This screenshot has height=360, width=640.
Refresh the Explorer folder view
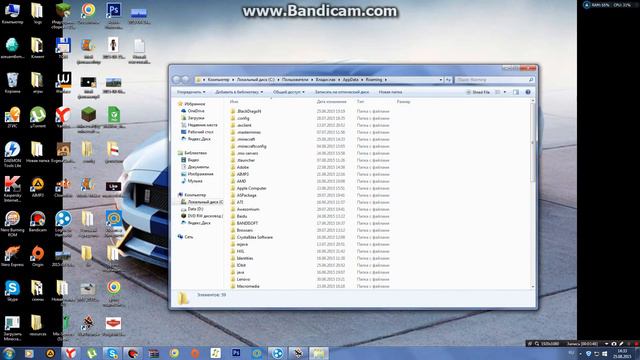point(448,80)
